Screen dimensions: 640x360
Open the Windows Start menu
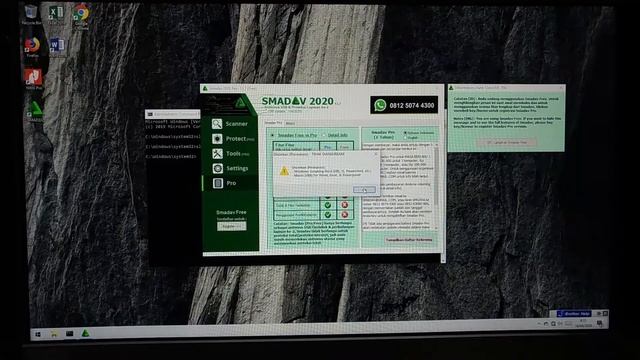coord(38,334)
